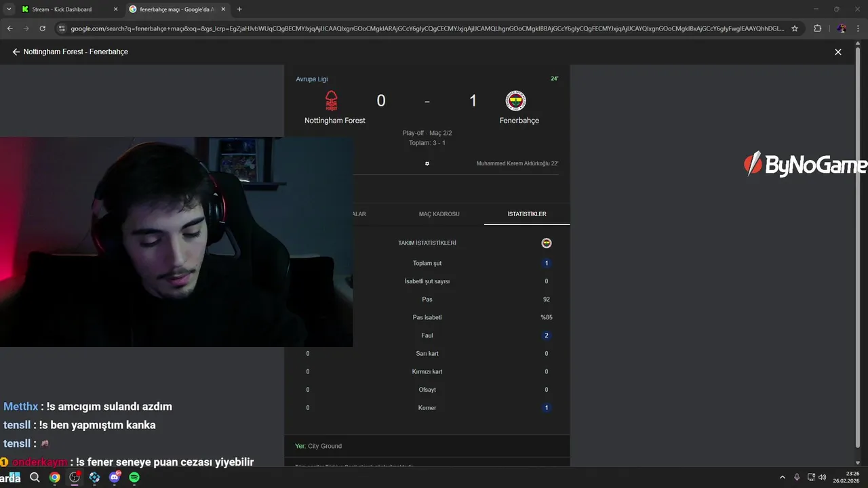Image resolution: width=868 pixels, height=488 pixels.
Task: Click the Pas isabeti label
Action: point(427,318)
